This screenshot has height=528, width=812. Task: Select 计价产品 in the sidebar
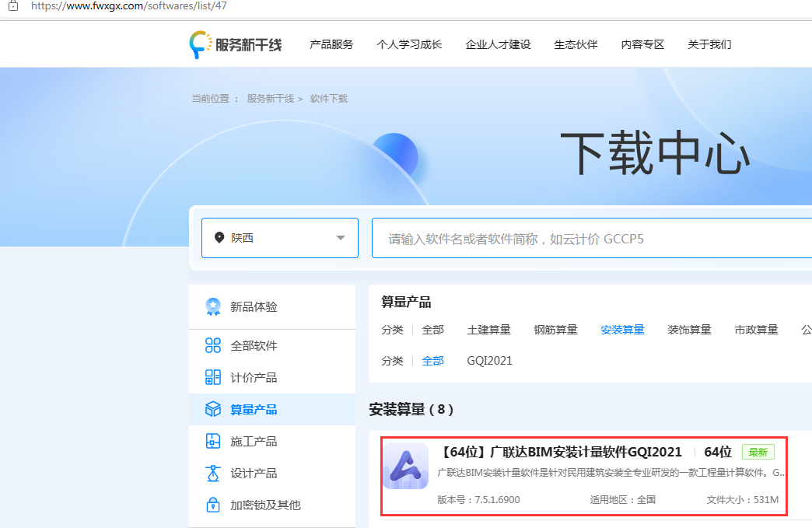pos(272,377)
